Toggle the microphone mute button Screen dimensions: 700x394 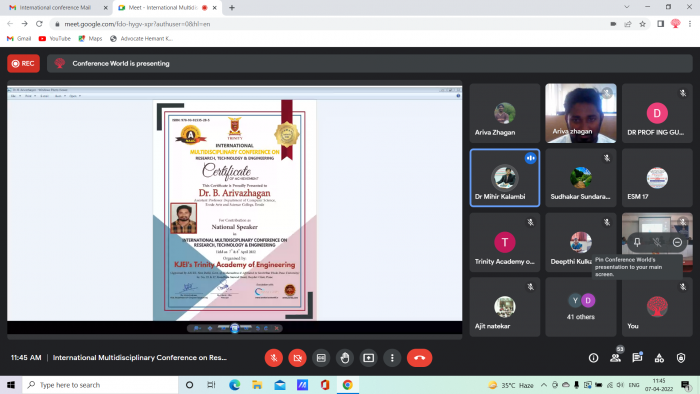274,358
